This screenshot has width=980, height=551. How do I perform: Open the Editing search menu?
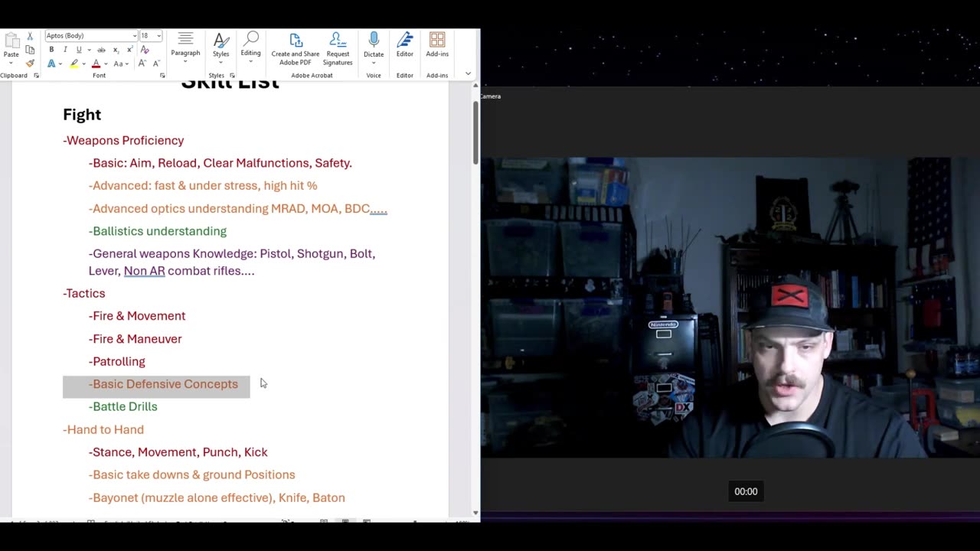(250, 47)
